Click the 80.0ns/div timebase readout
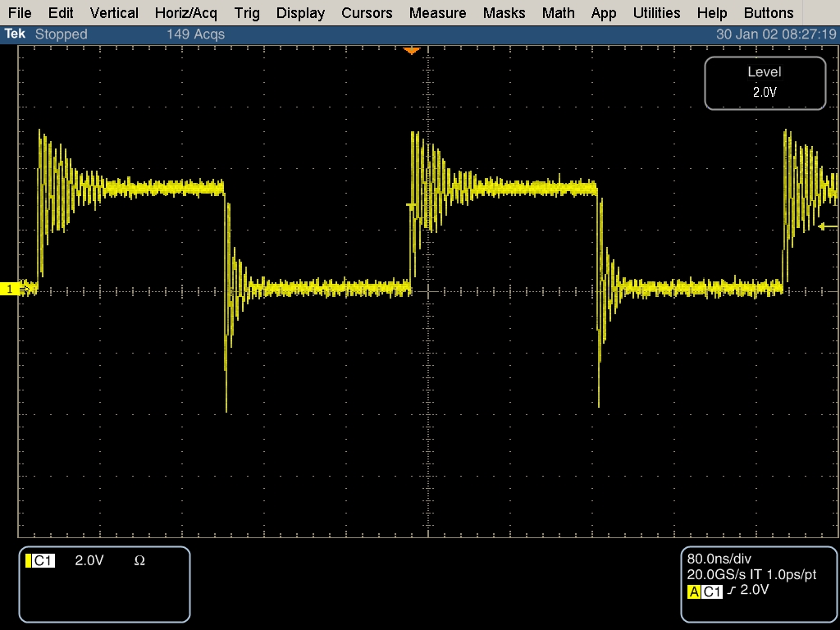Viewport: 840px width, 630px height. point(719,559)
